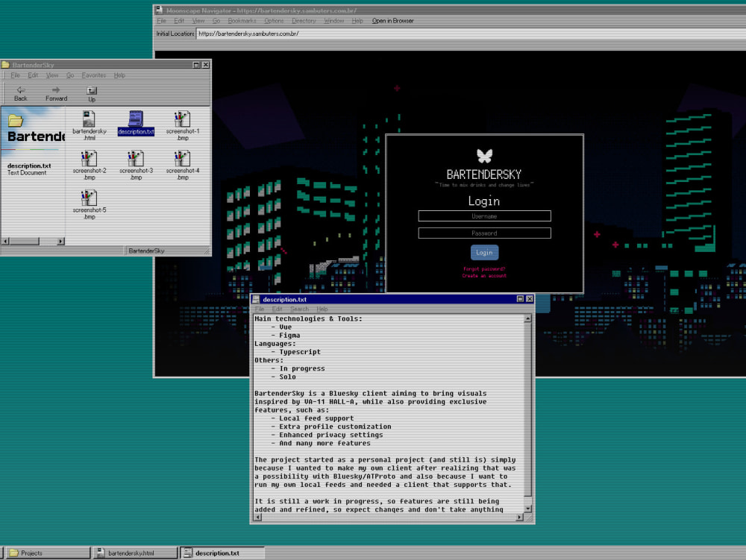The height and width of the screenshot is (560, 746).
Task: Click the butterfly logo above BARTENDERSKY
Action: point(484,156)
